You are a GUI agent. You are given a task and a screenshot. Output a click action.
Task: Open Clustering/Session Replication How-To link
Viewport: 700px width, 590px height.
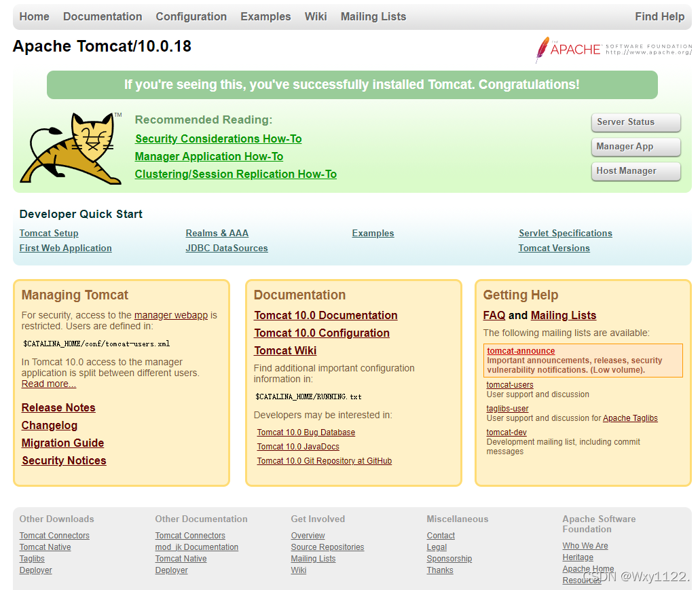point(236,174)
